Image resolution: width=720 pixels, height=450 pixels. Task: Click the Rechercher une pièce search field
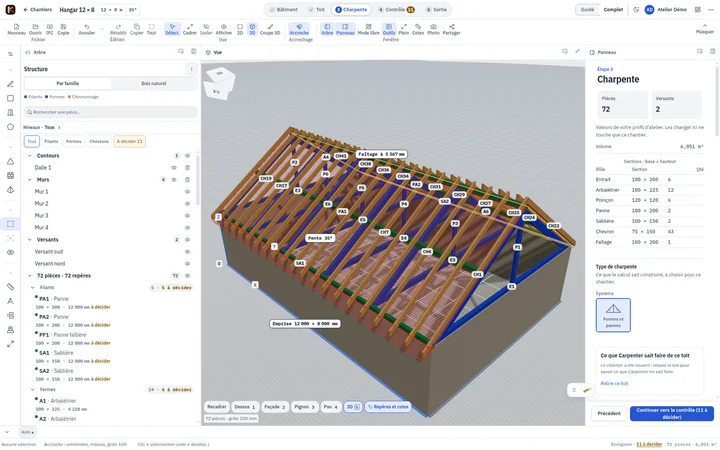click(111, 112)
